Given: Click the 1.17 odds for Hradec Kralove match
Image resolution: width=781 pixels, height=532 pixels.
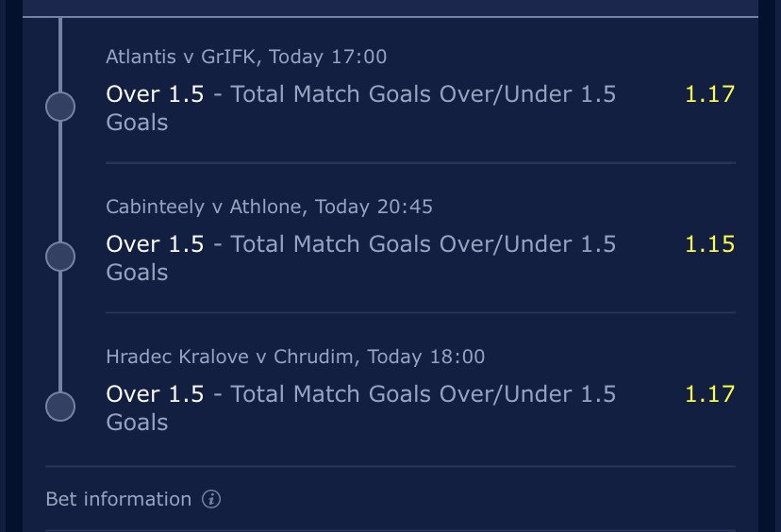Looking at the screenshot, I should click(x=709, y=393).
